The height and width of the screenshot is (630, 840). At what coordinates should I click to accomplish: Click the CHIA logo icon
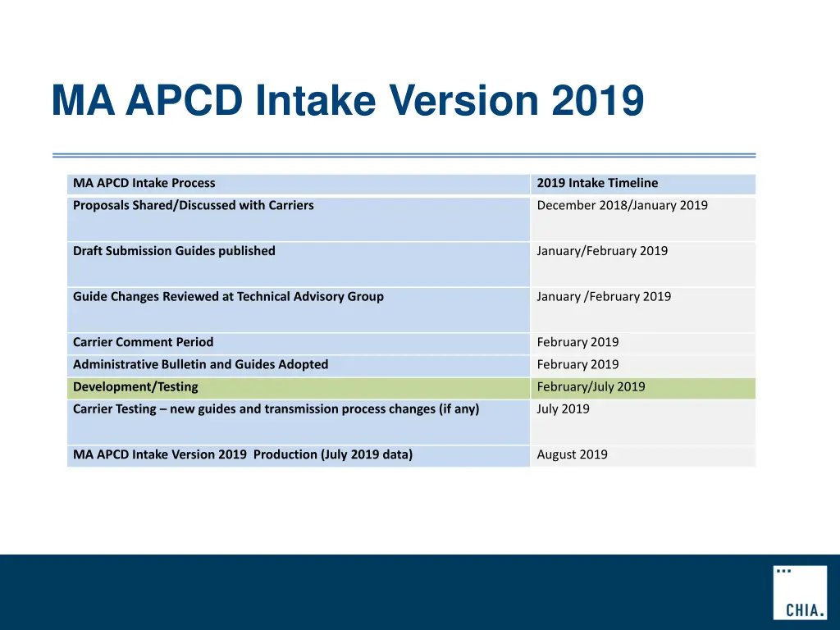tap(800, 591)
